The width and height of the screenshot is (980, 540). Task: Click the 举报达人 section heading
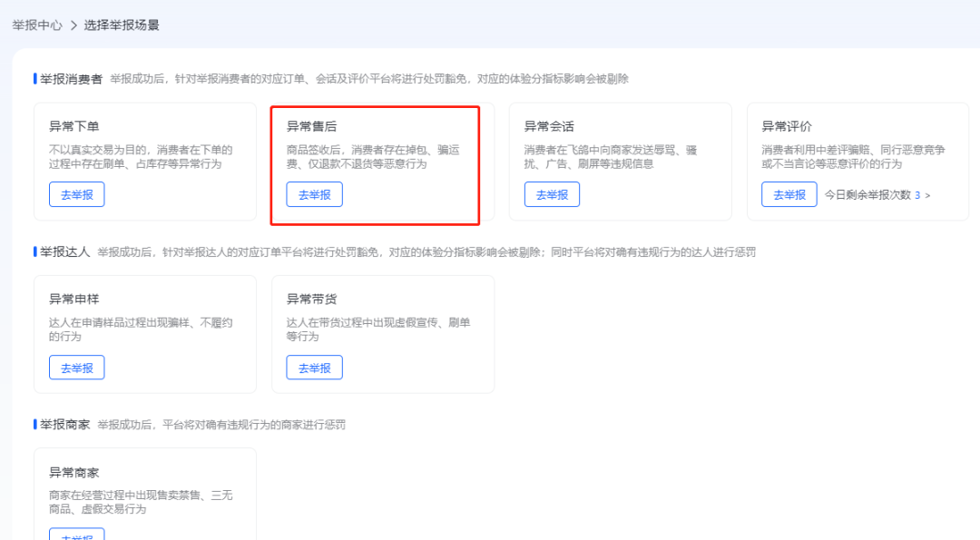click(64, 251)
